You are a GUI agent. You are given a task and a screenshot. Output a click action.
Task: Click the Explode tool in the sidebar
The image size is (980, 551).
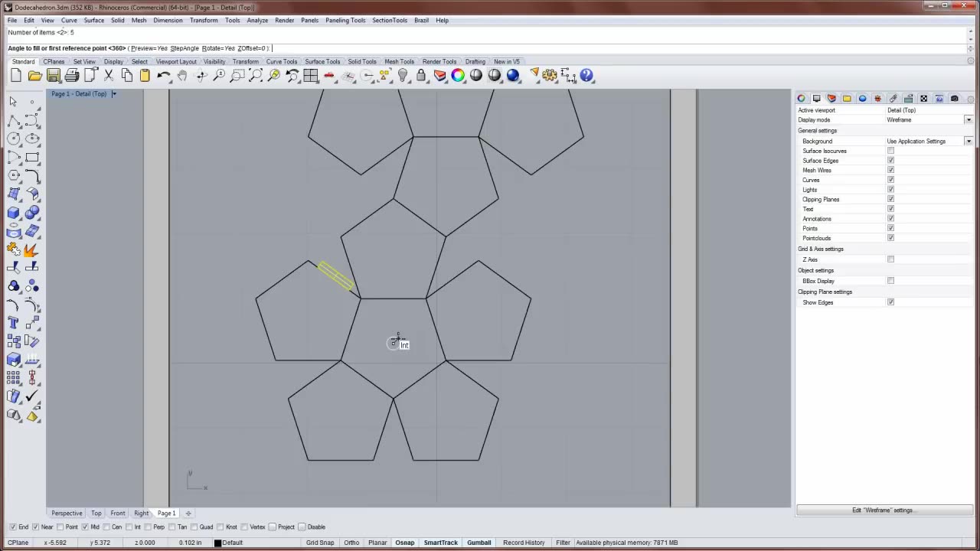(x=31, y=249)
